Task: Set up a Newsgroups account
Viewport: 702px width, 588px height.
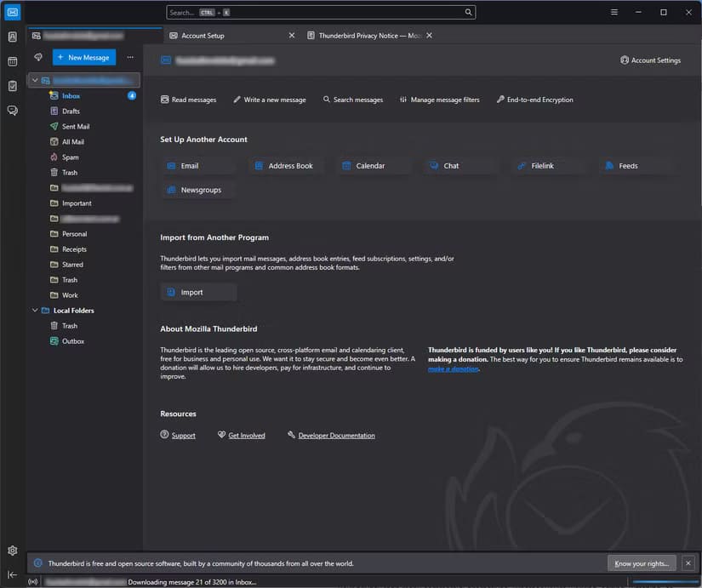Action: [198, 190]
